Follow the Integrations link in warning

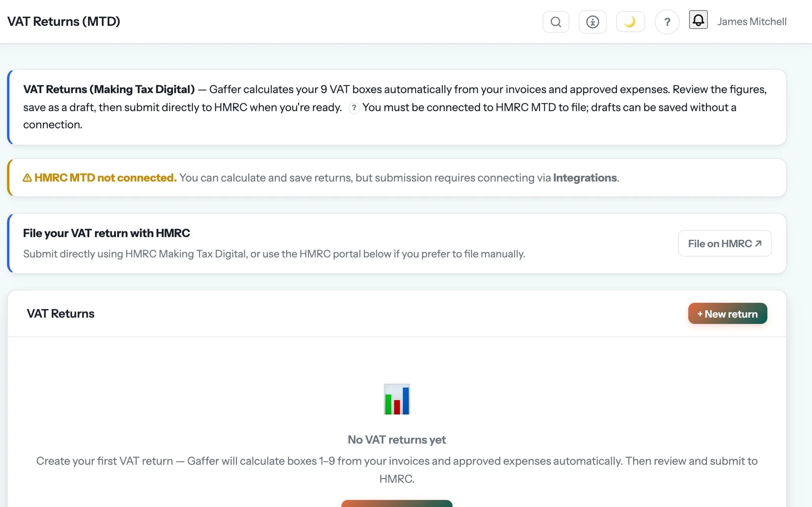click(x=585, y=178)
